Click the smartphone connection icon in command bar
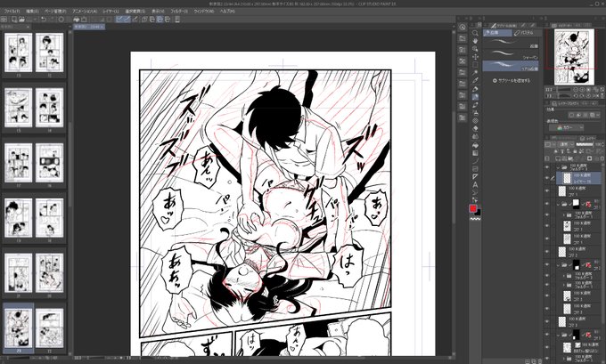This screenshot has height=364, width=606. pyautogui.click(x=177, y=19)
